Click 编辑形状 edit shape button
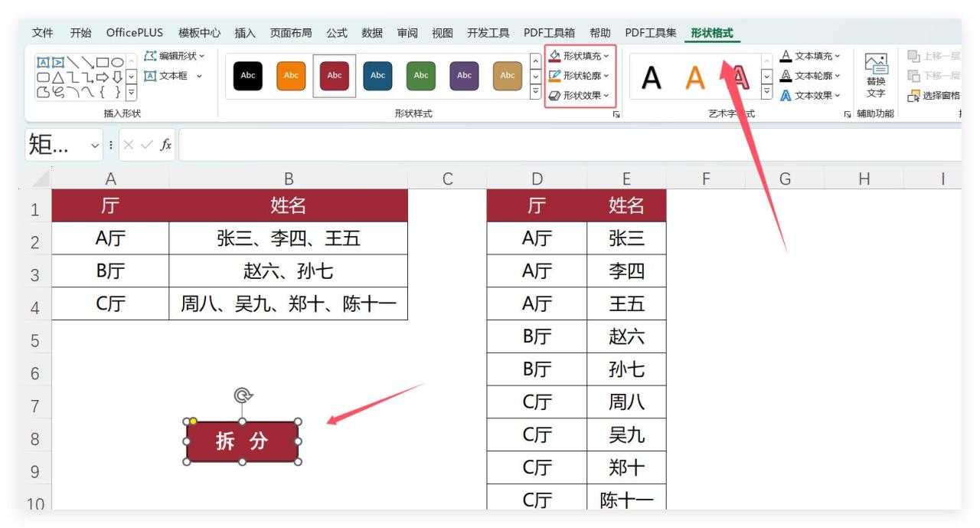Screen dimensions: 980x528 point(175,56)
